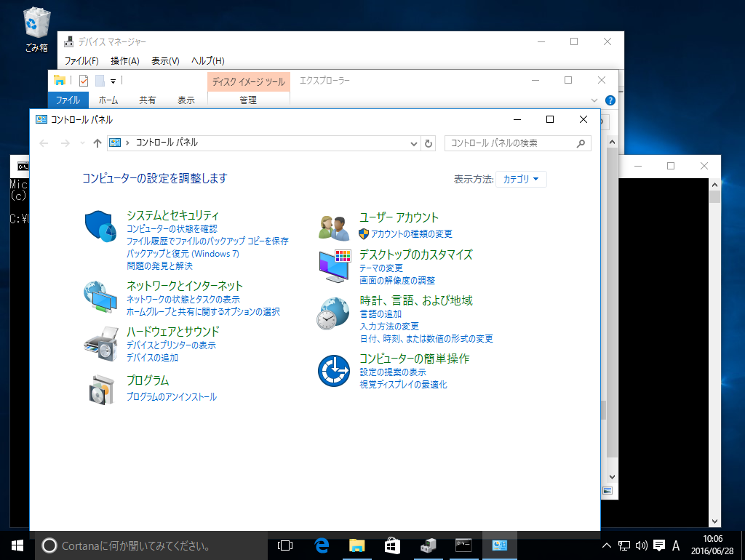The width and height of the screenshot is (745, 560).
Task: Open the Programs disc icon
Action: 102,390
